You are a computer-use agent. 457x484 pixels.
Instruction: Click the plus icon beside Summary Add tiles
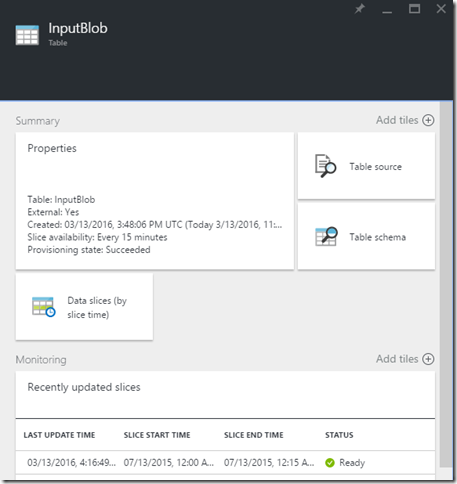428,120
